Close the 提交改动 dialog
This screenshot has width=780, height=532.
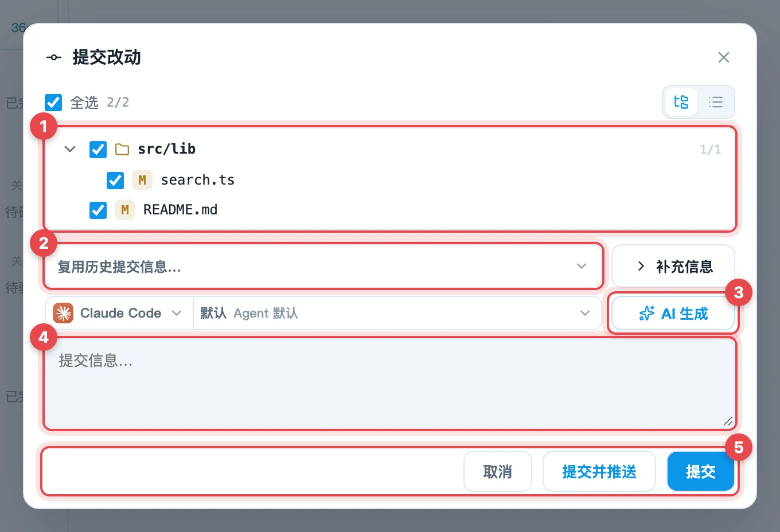[724, 57]
